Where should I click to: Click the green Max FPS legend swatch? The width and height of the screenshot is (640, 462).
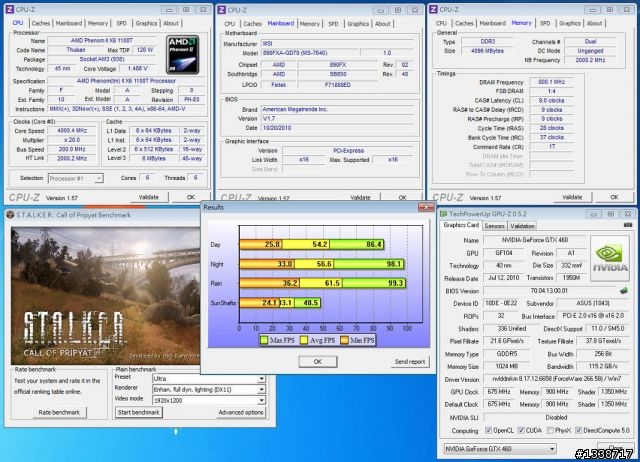[x=264, y=340]
